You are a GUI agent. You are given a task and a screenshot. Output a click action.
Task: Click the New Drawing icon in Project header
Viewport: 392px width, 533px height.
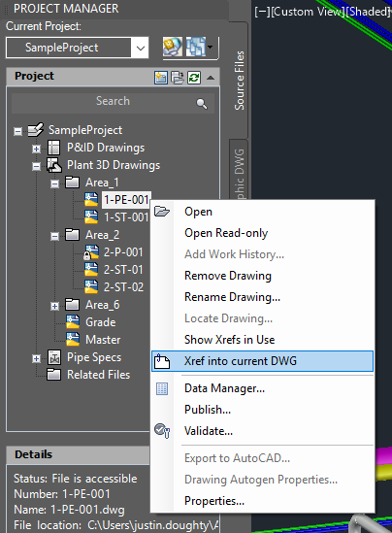tap(161, 77)
